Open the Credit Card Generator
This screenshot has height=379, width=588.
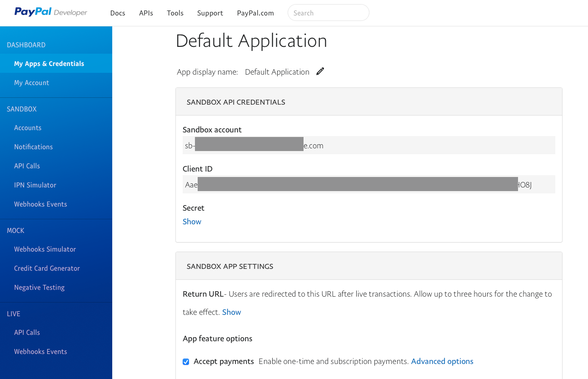click(x=47, y=268)
